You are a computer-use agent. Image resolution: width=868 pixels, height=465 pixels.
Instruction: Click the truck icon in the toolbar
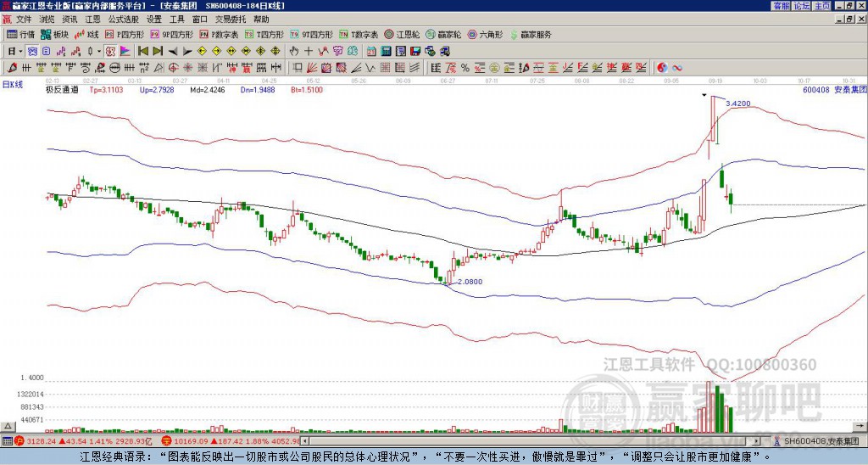pos(444,51)
